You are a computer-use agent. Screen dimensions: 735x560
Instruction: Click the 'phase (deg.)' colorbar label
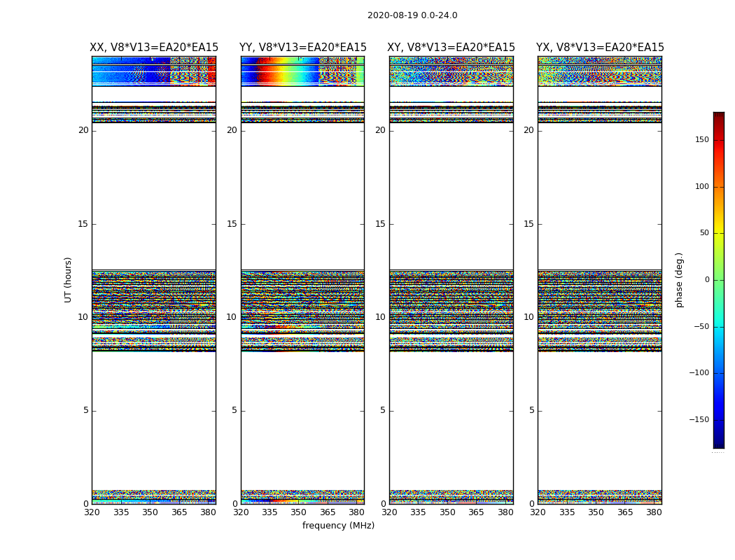pyautogui.click(x=679, y=280)
